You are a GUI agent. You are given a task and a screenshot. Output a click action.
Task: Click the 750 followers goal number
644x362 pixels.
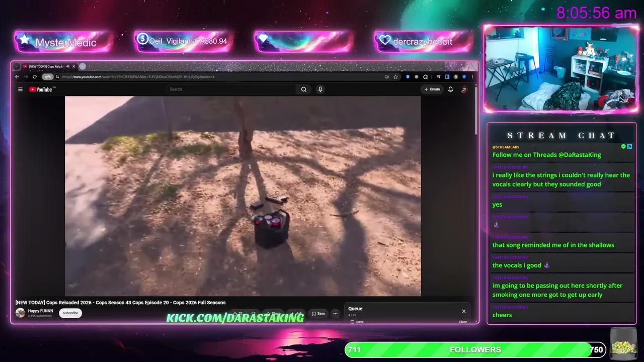[596, 350]
